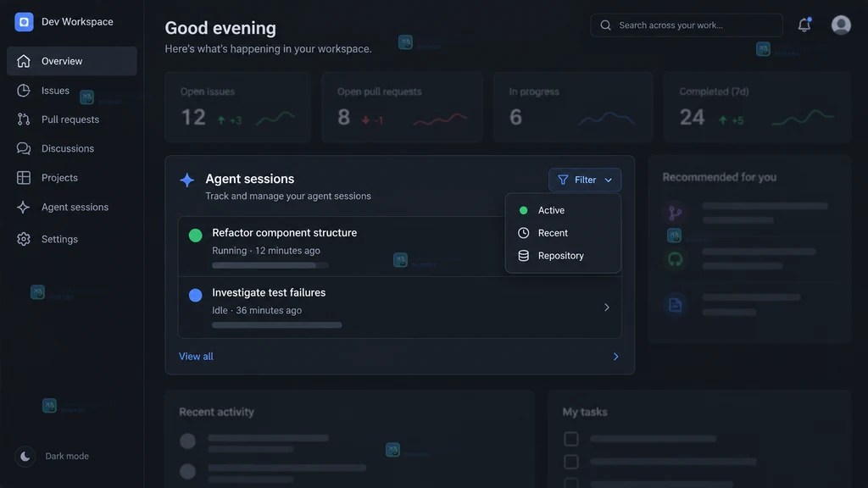
Task: Click the Discussions chat bubble icon
Action: point(23,148)
